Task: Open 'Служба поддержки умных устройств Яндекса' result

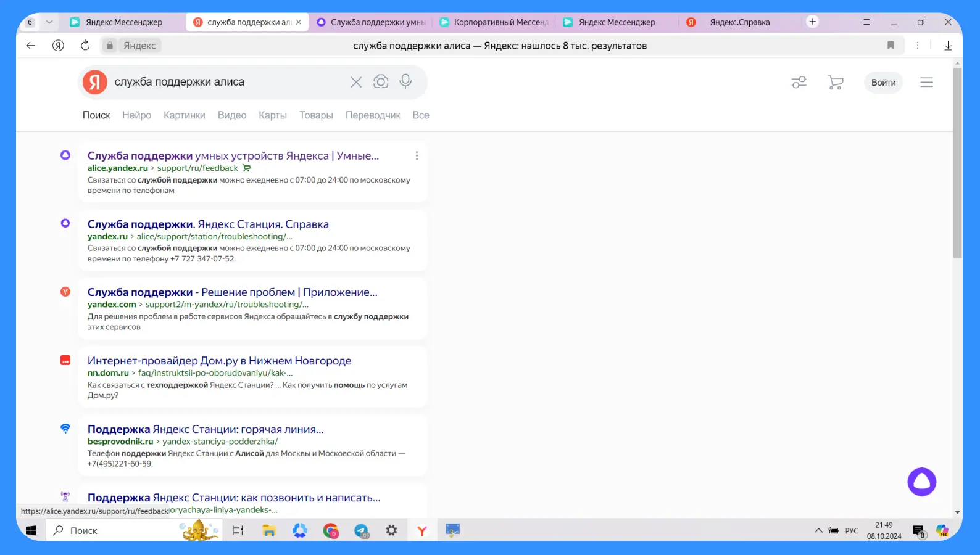Action: [233, 156]
